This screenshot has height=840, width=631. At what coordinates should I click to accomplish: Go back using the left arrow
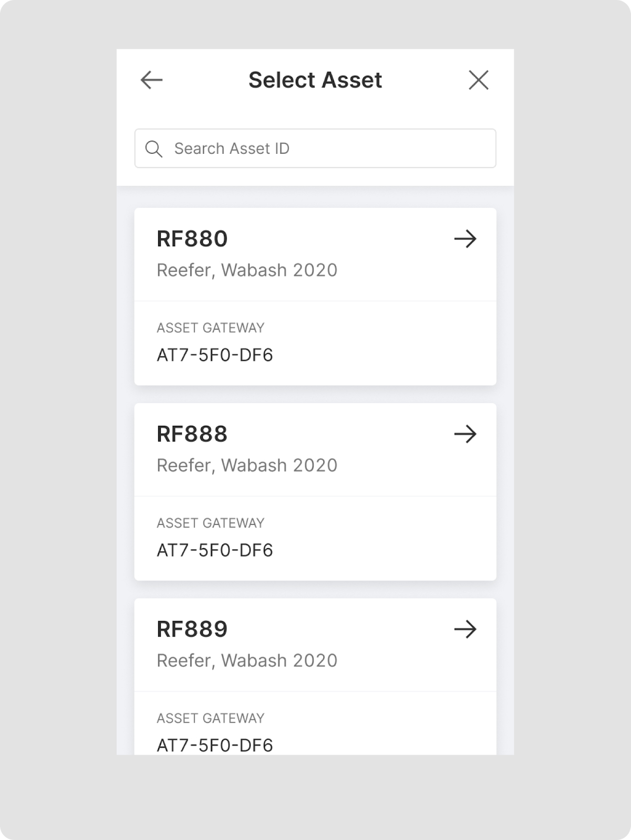(151, 80)
